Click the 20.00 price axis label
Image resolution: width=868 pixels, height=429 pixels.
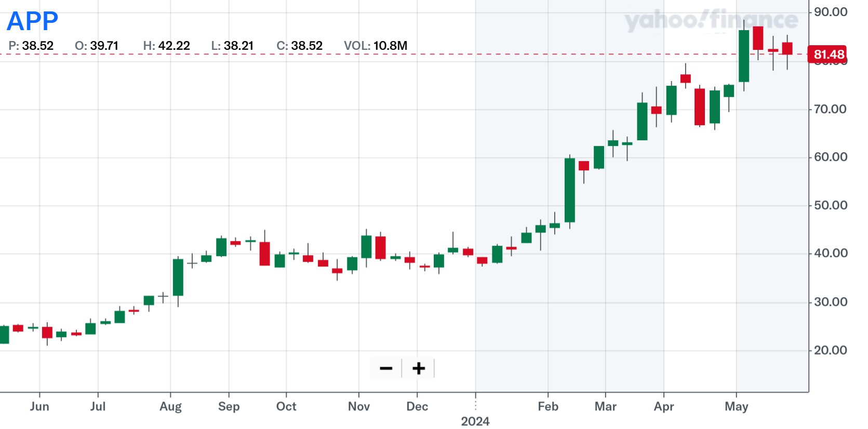[831, 350]
